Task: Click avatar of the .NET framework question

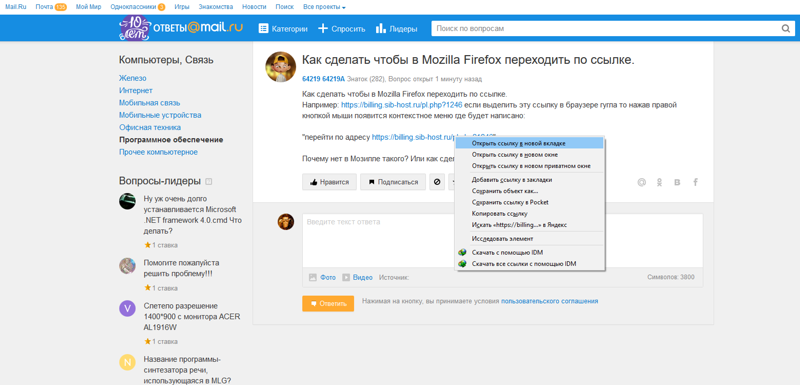Action: pyautogui.click(x=128, y=201)
